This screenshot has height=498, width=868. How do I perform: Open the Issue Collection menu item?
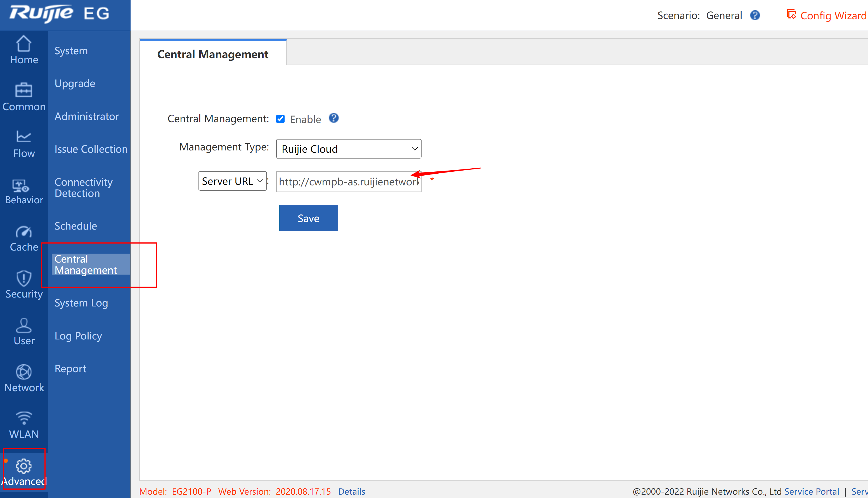[91, 149]
